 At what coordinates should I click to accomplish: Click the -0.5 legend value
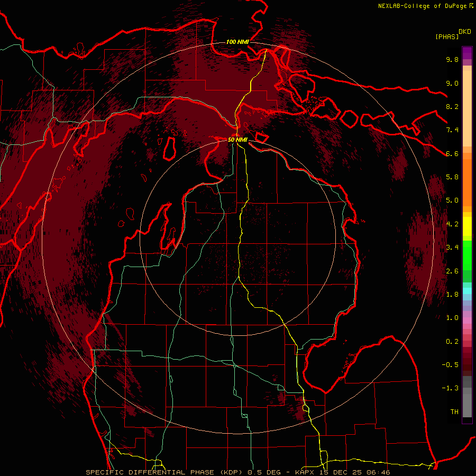click(x=450, y=365)
